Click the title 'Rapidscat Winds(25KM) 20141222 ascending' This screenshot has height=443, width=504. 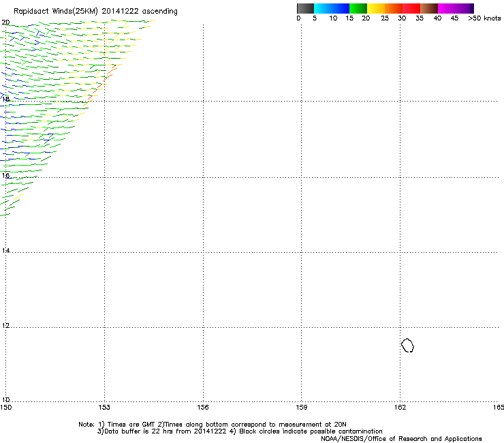coord(95,12)
